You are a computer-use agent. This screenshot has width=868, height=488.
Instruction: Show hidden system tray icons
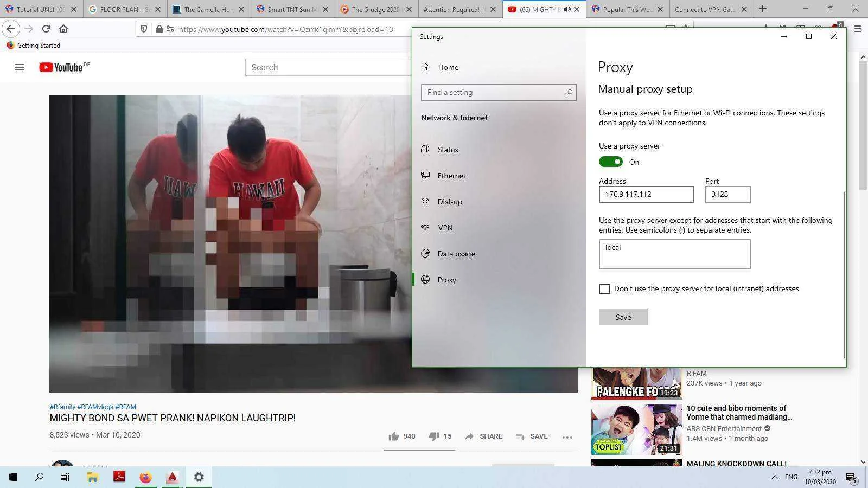click(775, 477)
